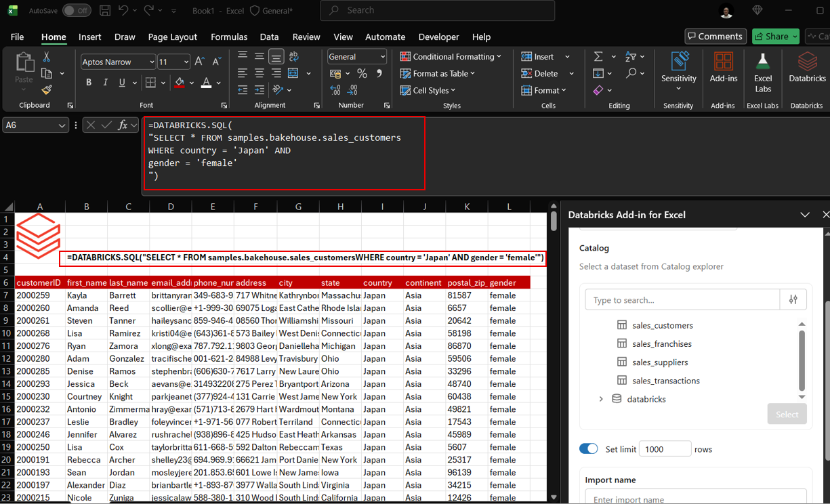Open the Name Box dropdown arrow
This screenshot has height=504, width=830.
coord(62,125)
